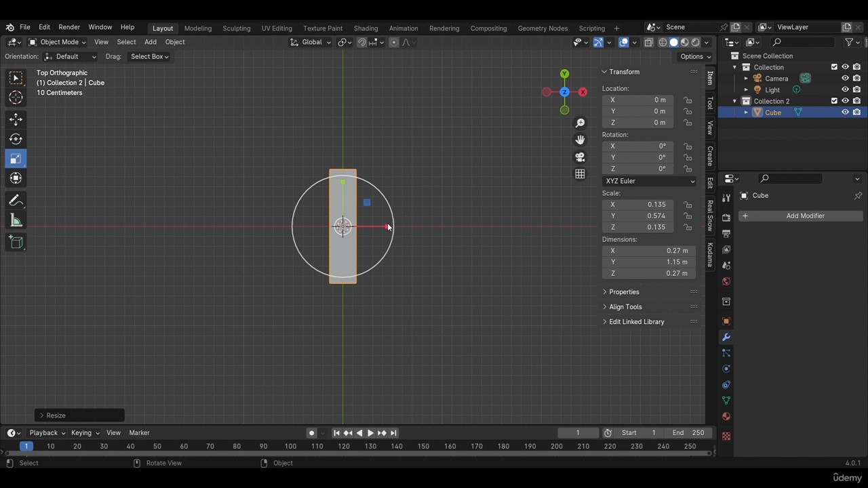Pick the Transform tool
The width and height of the screenshot is (868, 488).
(x=16, y=178)
